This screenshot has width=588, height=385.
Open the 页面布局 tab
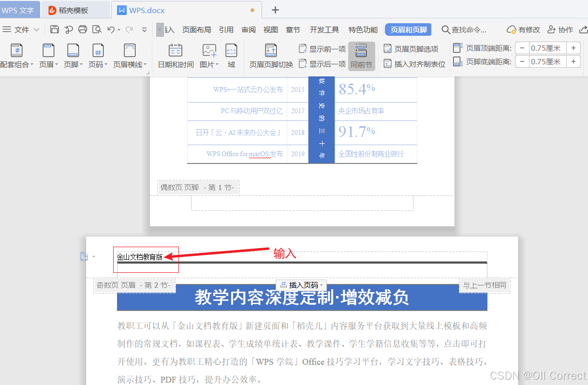click(x=196, y=30)
